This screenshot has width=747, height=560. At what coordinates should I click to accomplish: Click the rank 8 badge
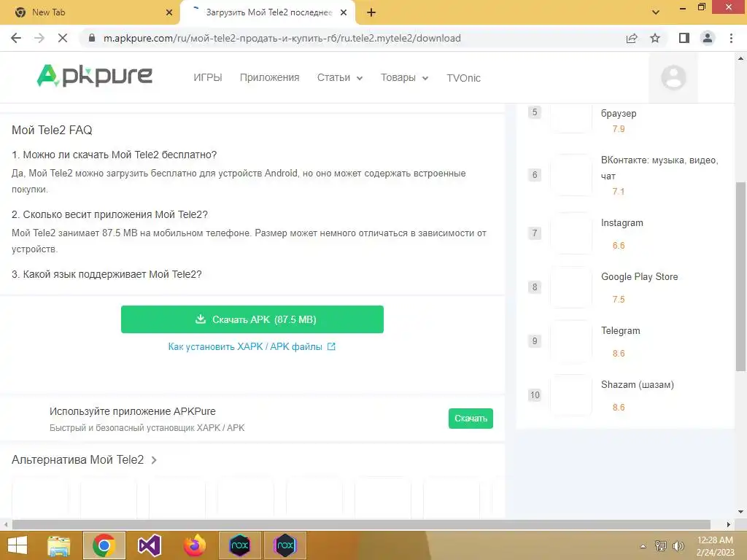tap(535, 287)
